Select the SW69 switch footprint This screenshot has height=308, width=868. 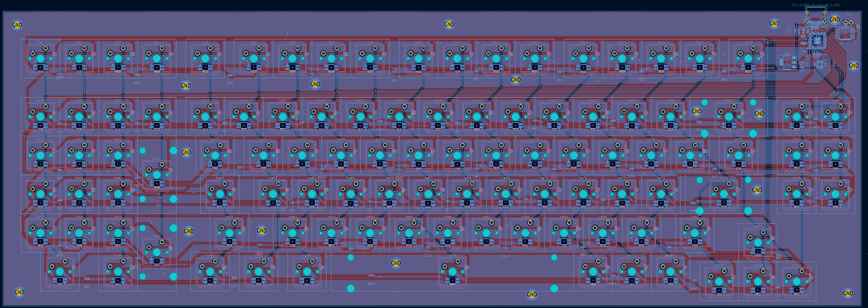coord(505,194)
